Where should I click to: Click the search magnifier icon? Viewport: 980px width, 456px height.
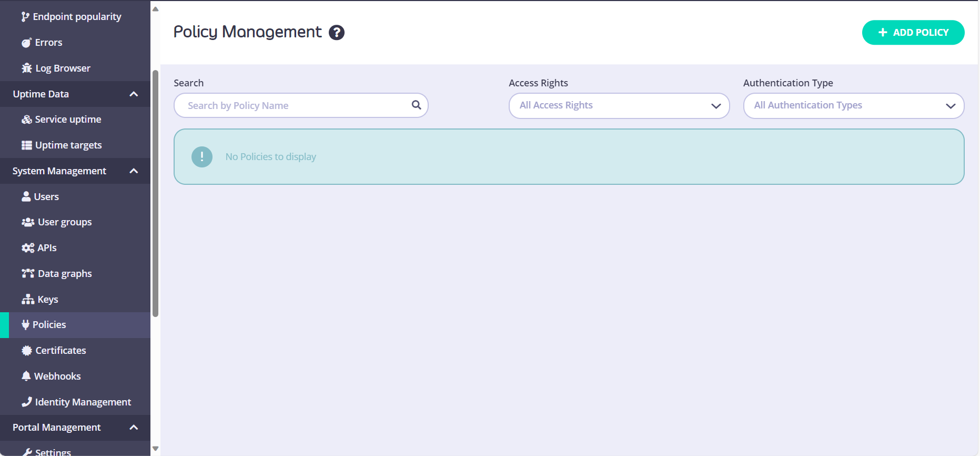416,105
